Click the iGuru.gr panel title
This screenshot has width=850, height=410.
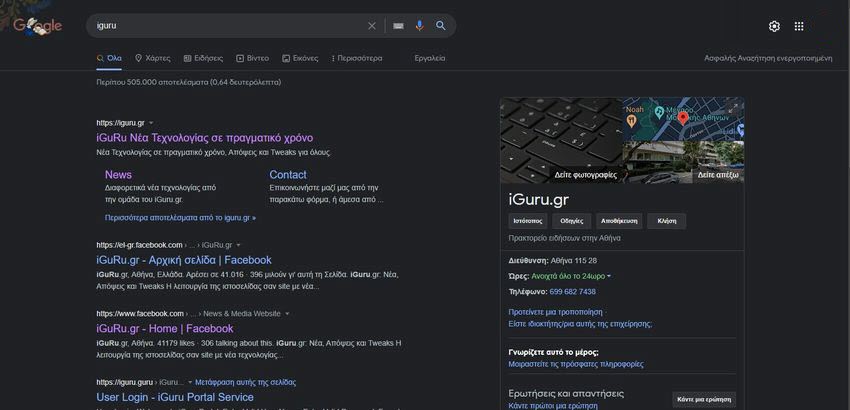tap(539, 200)
